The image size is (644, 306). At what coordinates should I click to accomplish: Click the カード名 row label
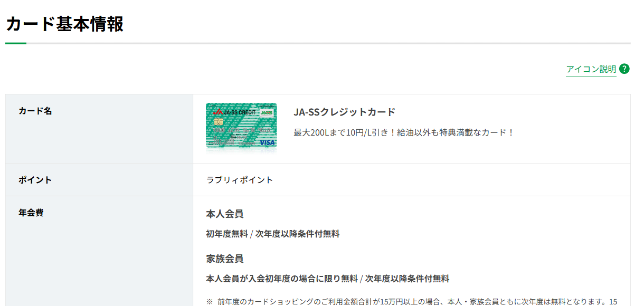[35, 111]
